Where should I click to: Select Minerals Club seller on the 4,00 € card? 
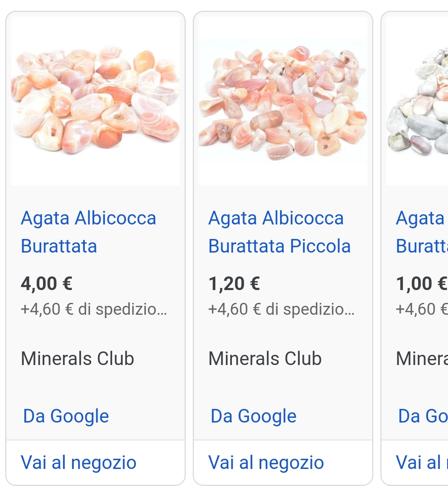point(77,359)
